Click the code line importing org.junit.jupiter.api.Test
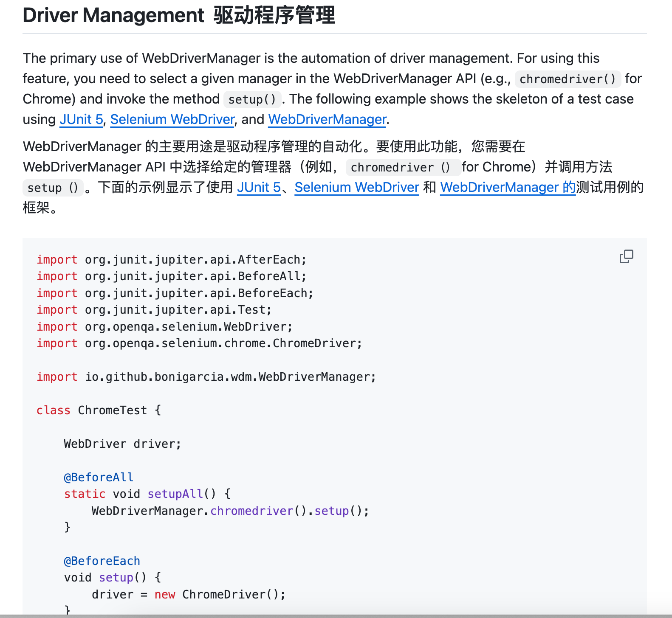Image resolution: width=672 pixels, height=618 pixels. [x=154, y=310]
